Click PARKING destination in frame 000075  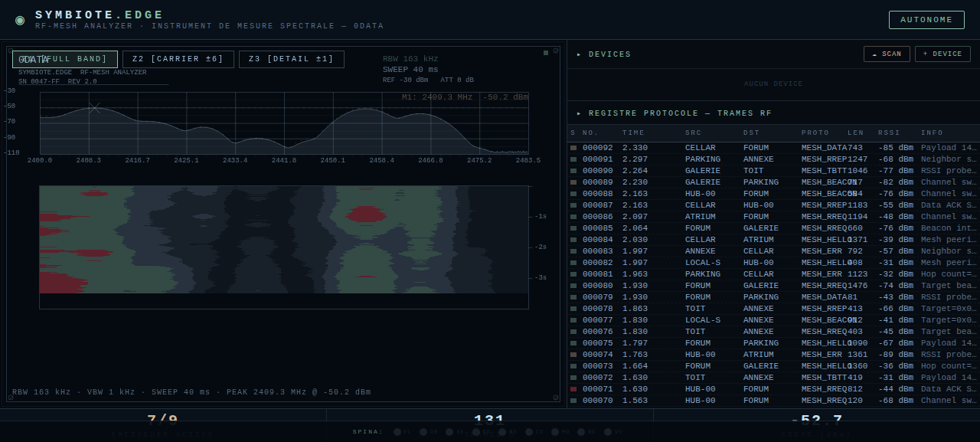click(760, 343)
